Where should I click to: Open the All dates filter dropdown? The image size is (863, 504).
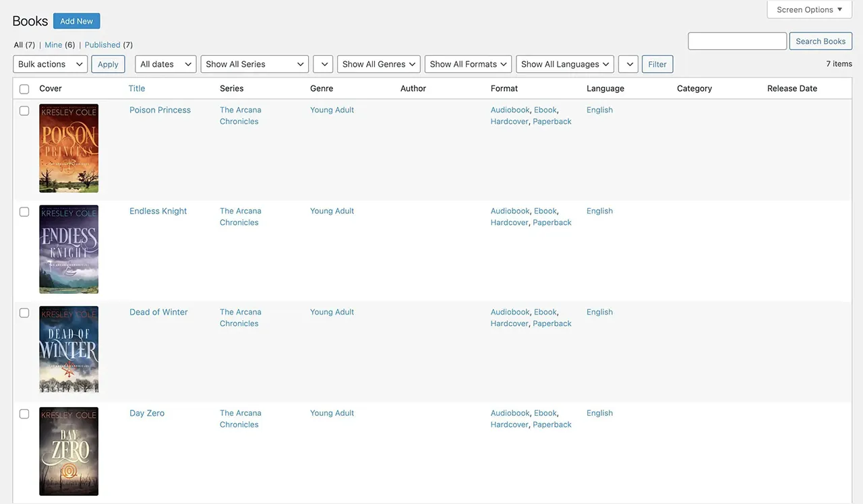165,63
